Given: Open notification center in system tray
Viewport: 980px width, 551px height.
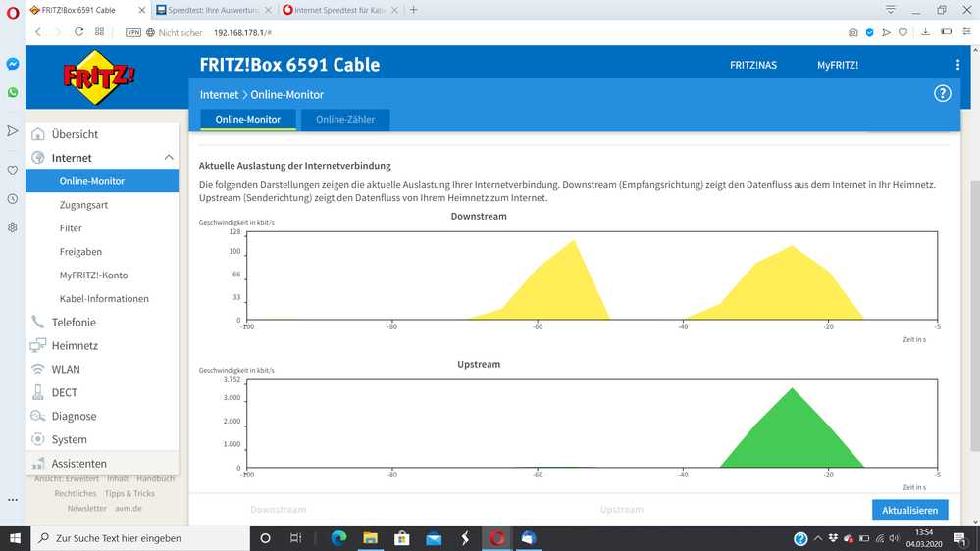Looking at the screenshot, I should [x=961, y=538].
